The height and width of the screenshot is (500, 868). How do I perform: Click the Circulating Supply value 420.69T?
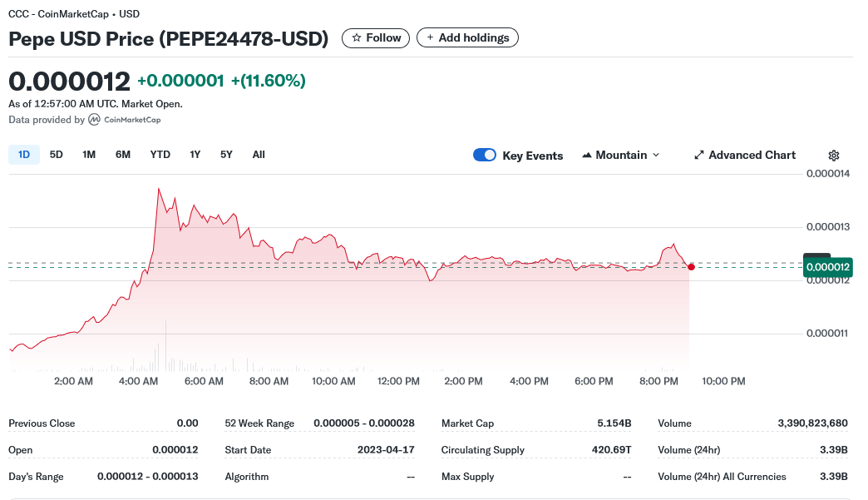(x=611, y=449)
